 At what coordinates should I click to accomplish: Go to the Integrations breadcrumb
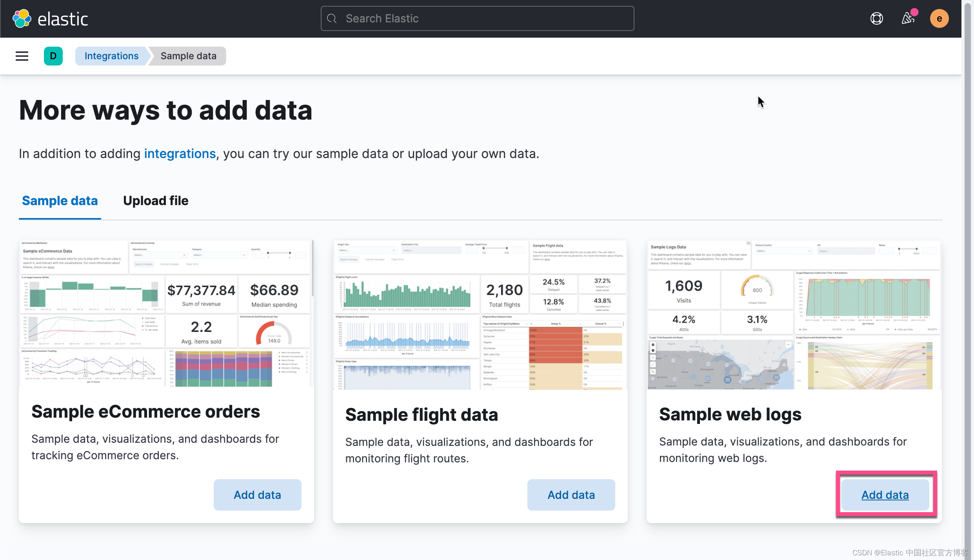pyautogui.click(x=111, y=56)
